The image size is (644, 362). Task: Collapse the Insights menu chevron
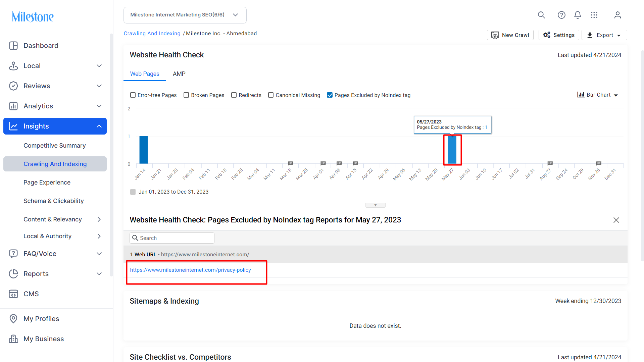[x=99, y=126]
